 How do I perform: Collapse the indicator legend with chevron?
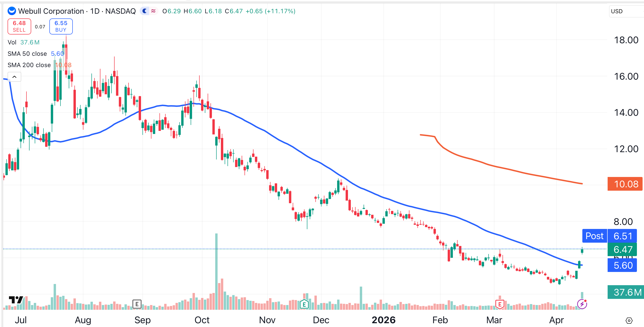coord(14,77)
